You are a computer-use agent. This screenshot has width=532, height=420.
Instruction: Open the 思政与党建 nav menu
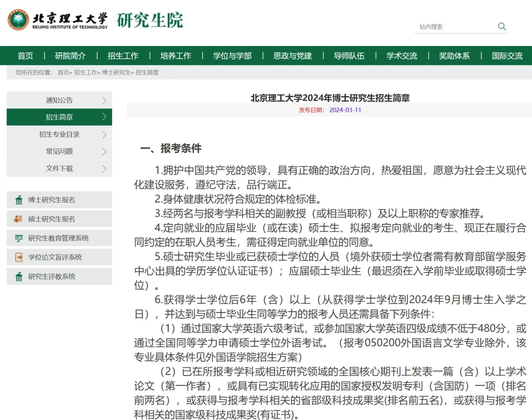[292, 56]
